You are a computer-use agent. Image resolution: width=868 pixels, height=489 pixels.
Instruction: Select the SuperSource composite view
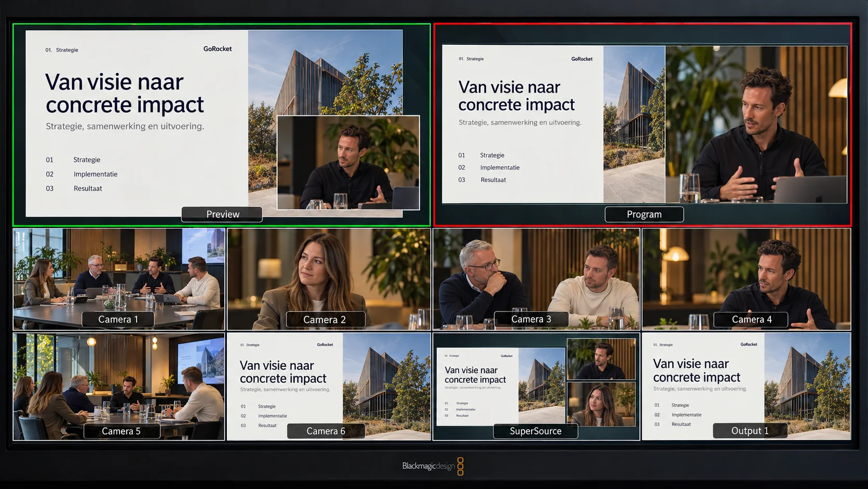point(536,387)
